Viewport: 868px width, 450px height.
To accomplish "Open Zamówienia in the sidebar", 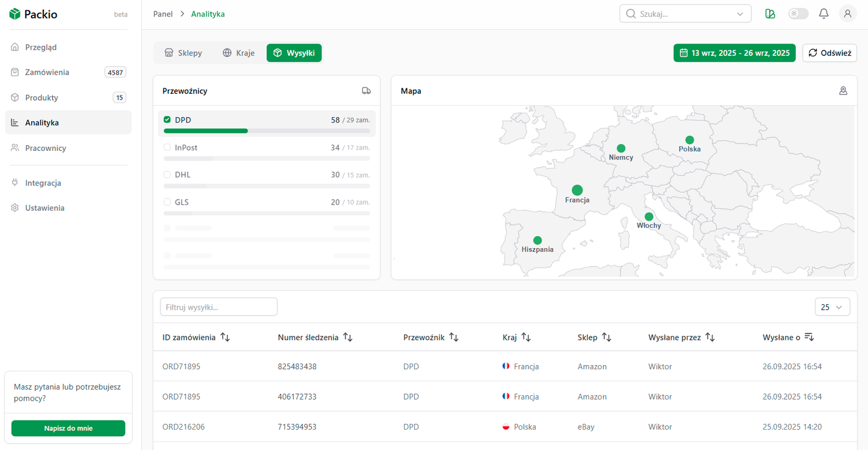I will [x=47, y=72].
